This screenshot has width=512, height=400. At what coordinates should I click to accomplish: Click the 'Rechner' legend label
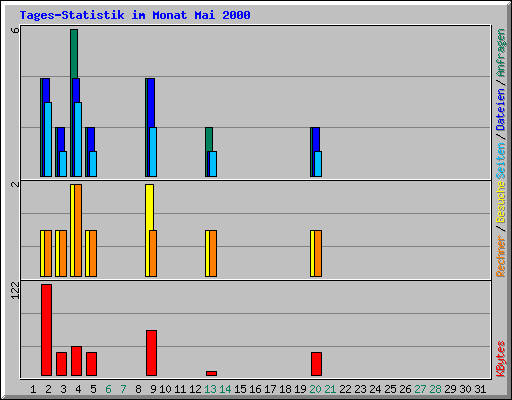click(x=500, y=256)
